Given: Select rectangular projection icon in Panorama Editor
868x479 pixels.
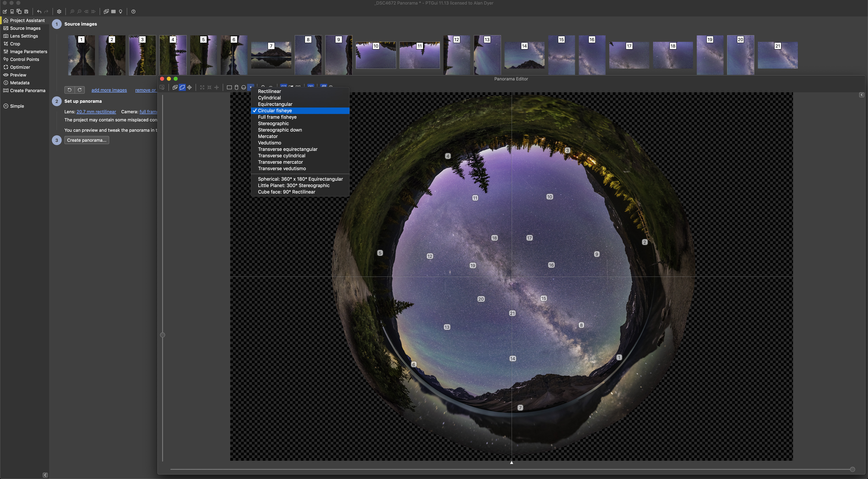Looking at the screenshot, I should 229,88.
